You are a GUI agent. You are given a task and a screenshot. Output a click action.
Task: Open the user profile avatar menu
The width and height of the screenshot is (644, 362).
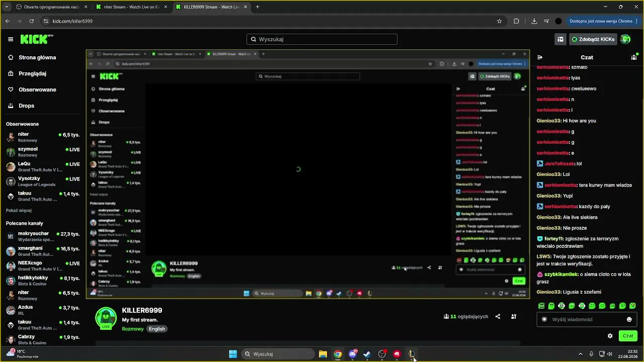click(625, 39)
